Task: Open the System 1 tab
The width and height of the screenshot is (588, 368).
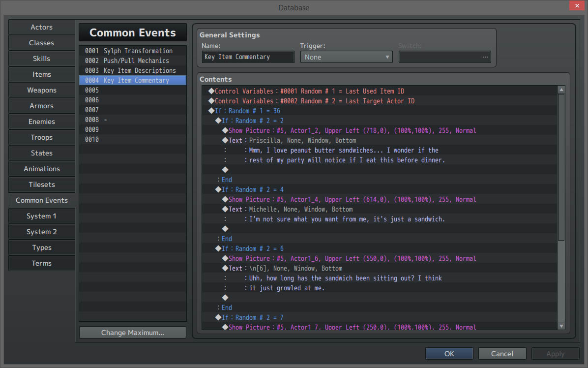Action: pos(42,216)
